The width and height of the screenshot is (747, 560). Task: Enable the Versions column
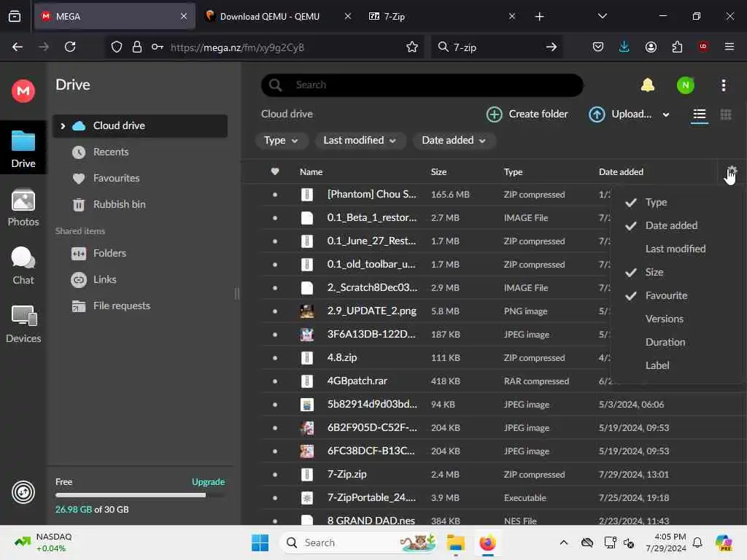[x=664, y=319]
